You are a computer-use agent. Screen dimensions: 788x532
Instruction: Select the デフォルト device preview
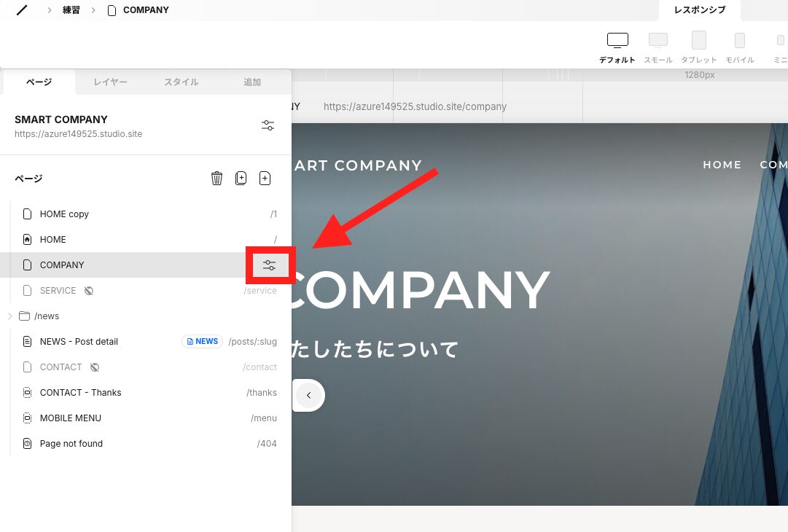[617, 38]
